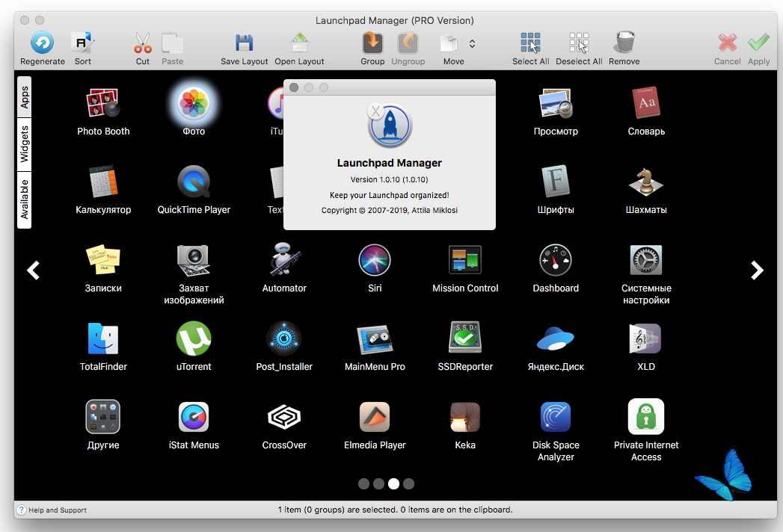
Task: Select the Фото app icon
Action: (x=194, y=103)
